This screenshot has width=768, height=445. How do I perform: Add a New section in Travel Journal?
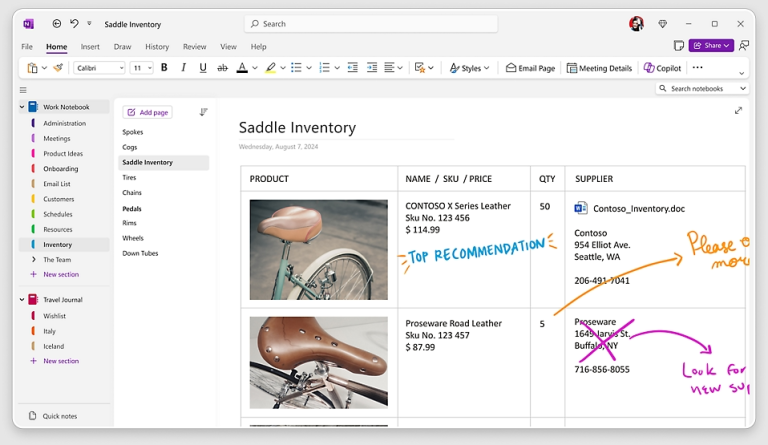(55, 361)
